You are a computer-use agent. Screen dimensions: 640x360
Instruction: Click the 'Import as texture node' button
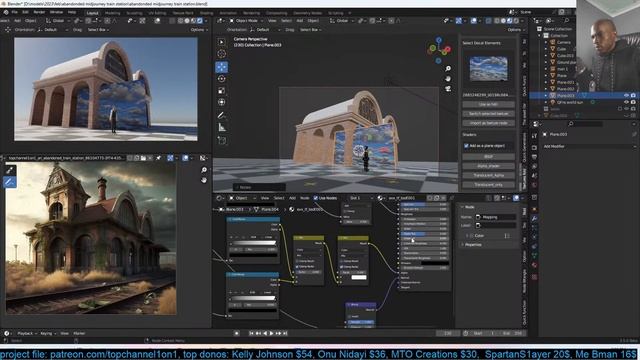click(x=489, y=123)
